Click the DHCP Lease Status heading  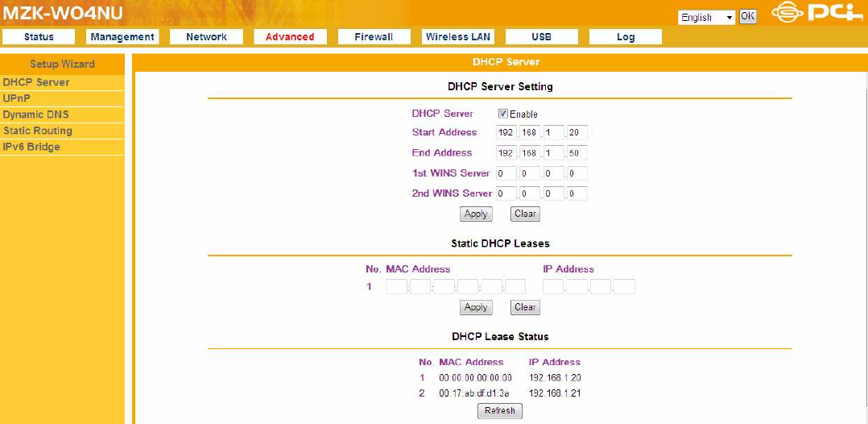tap(501, 336)
